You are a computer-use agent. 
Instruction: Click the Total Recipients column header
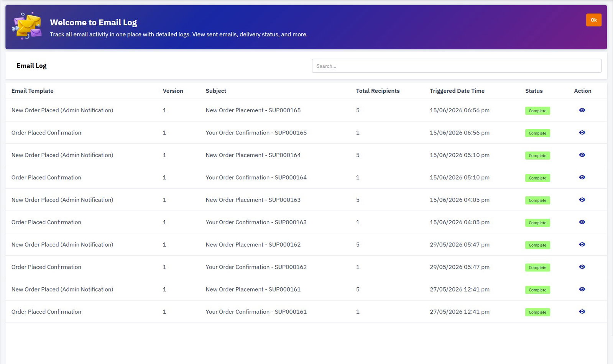378,91
